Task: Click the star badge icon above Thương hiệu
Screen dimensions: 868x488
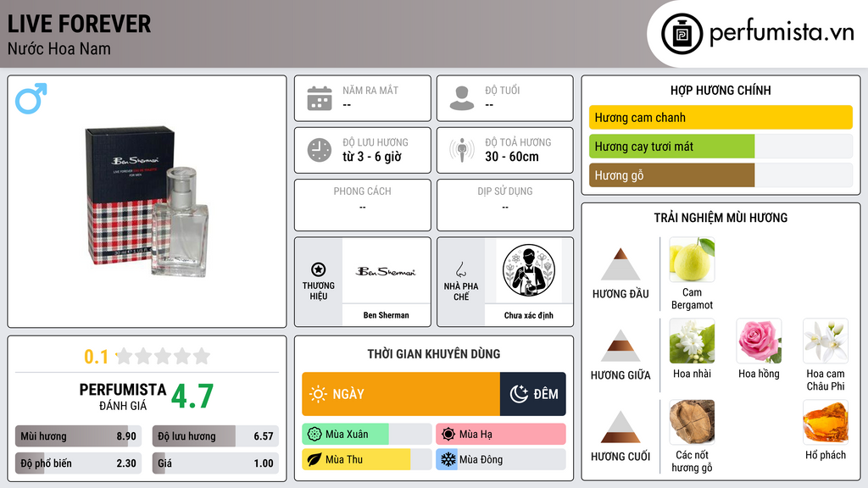Action: (319, 269)
